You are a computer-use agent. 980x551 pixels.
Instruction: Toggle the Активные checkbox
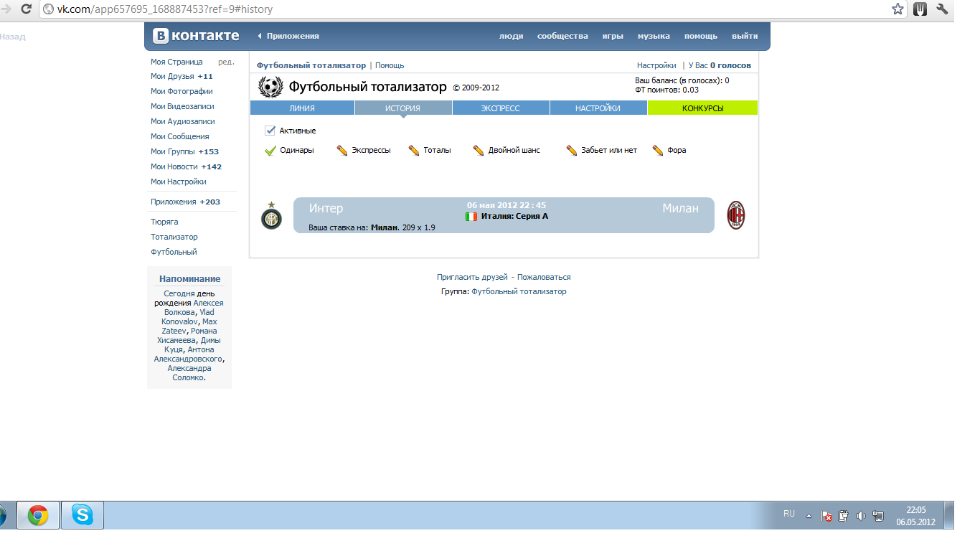270,131
